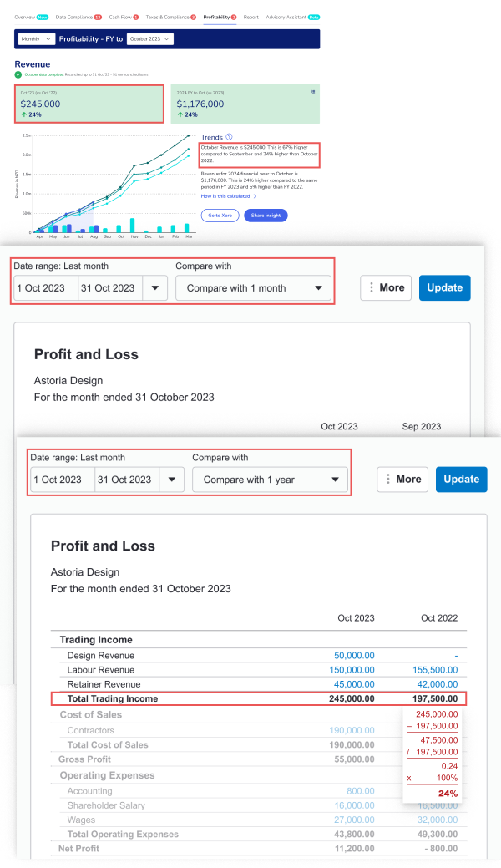Open the How is this calculated link
Image resolution: width=501 pixels, height=868 pixels.
tap(225, 196)
